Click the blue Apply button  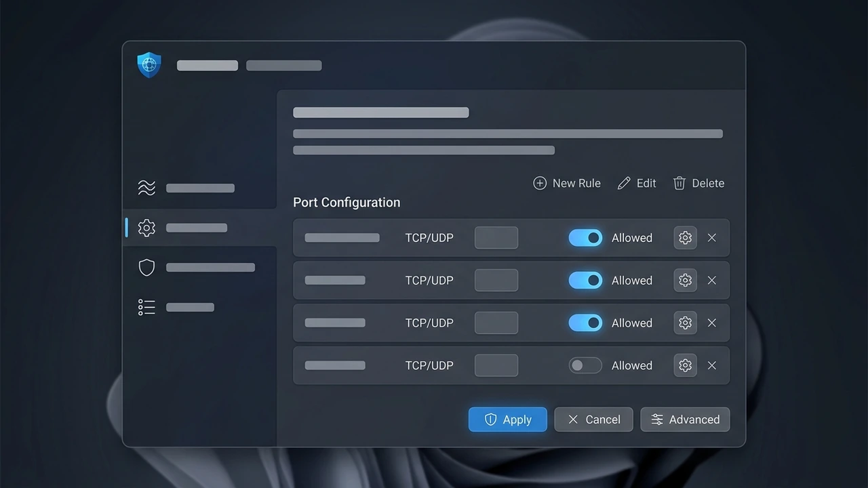pyautogui.click(x=508, y=420)
